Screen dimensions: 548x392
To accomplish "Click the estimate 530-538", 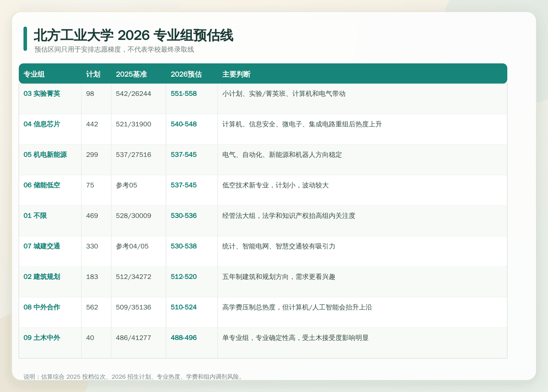I will coord(184,246).
